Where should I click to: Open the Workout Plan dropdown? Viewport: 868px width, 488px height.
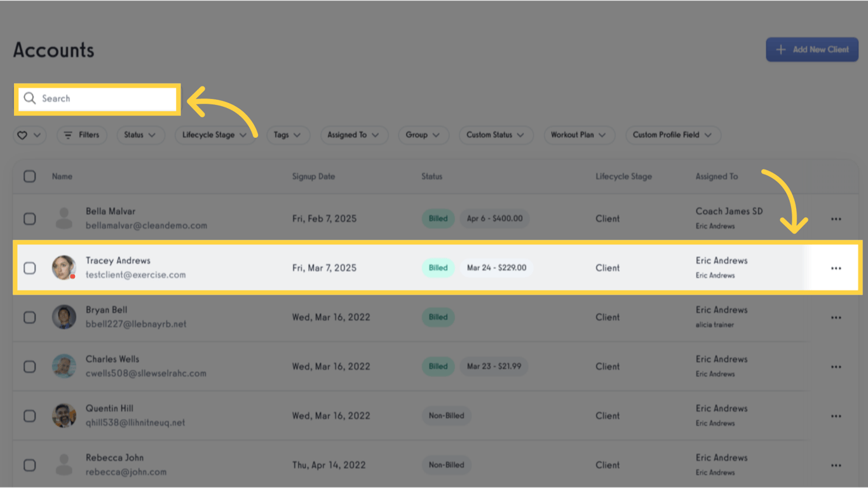point(579,135)
